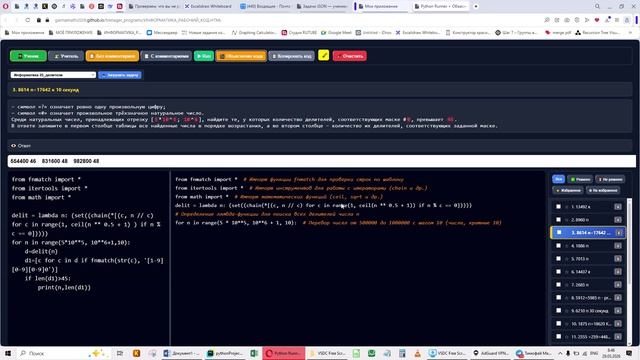Click the right-side icon of task 5. 7013
Screen dimensions: 640x360
[618, 259]
